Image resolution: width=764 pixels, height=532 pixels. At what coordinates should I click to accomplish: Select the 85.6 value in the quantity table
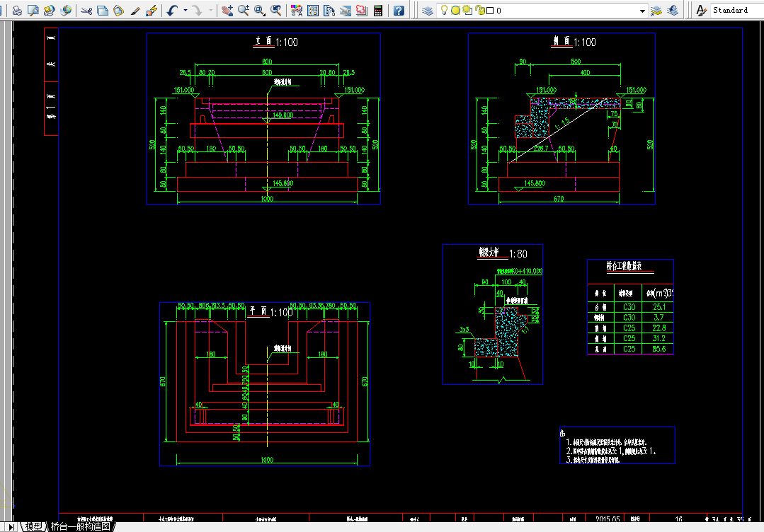tap(658, 349)
